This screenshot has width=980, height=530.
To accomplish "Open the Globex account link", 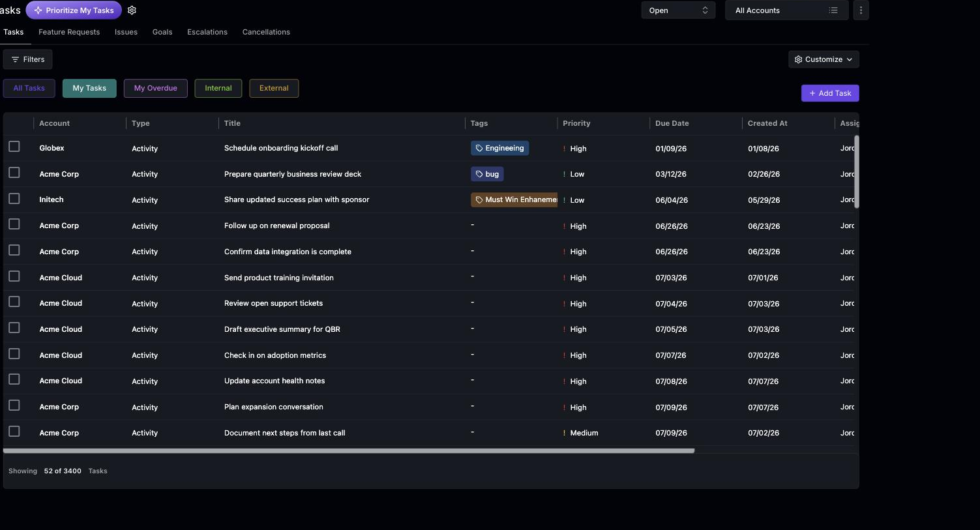I will 52,148.
